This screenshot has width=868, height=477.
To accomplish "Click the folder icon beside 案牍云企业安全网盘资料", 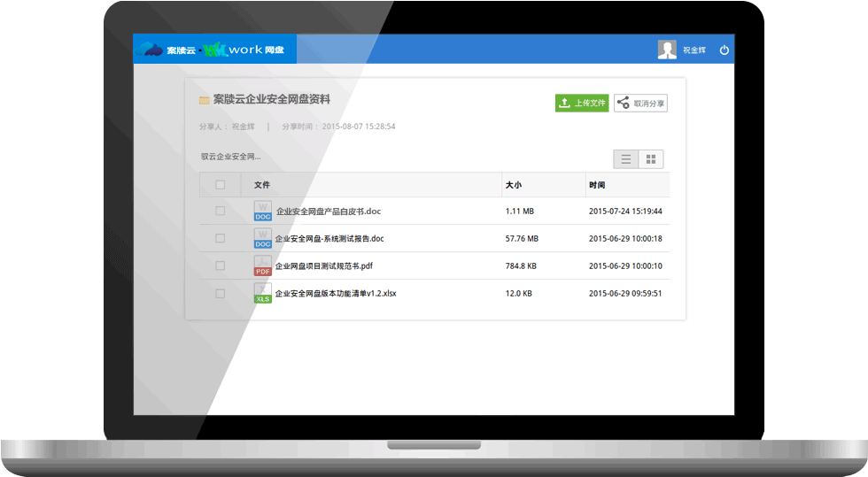I will (x=205, y=101).
